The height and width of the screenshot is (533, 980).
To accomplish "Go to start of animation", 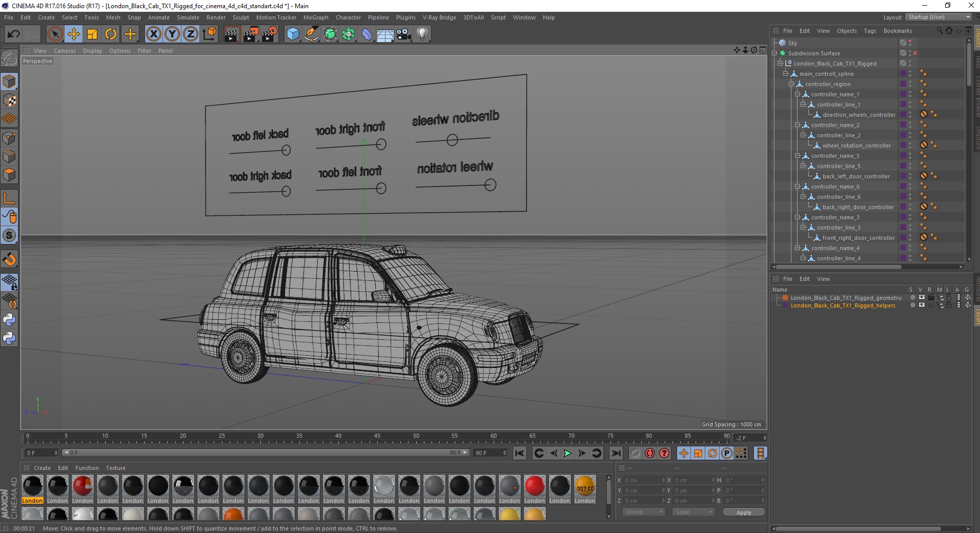I will pyautogui.click(x=520, y=453).
